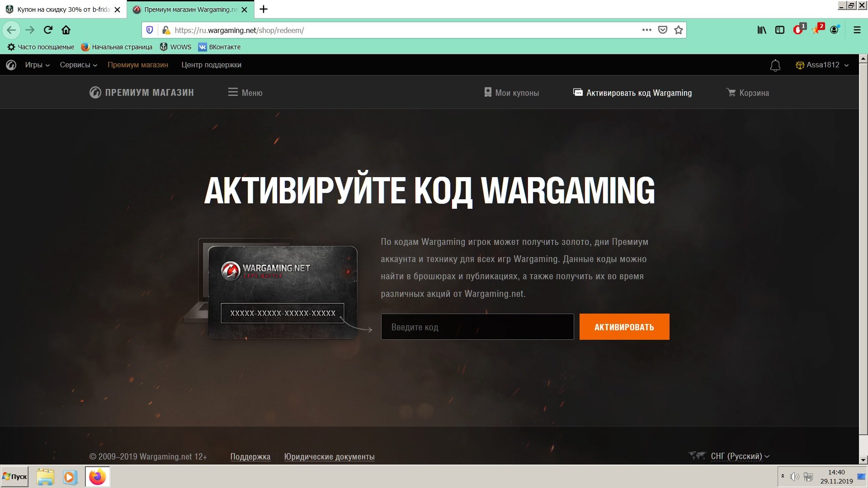
Task: Click the browser forward arrow
Action: point(30,30)
